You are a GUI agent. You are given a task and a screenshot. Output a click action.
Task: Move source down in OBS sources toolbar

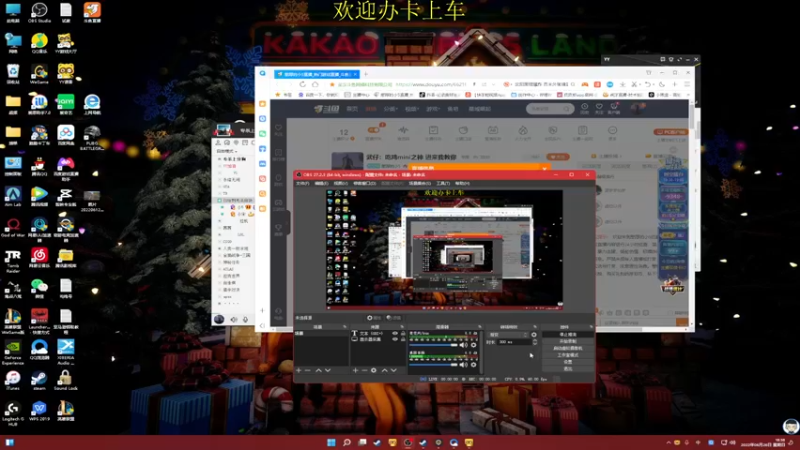pos(394,370)
